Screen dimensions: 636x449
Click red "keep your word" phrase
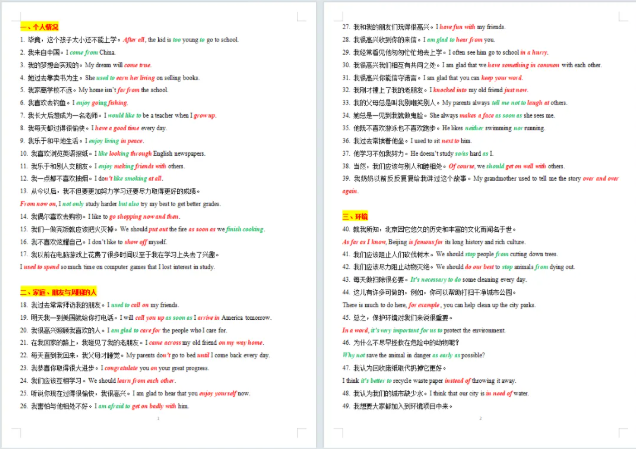pos(502,77)
